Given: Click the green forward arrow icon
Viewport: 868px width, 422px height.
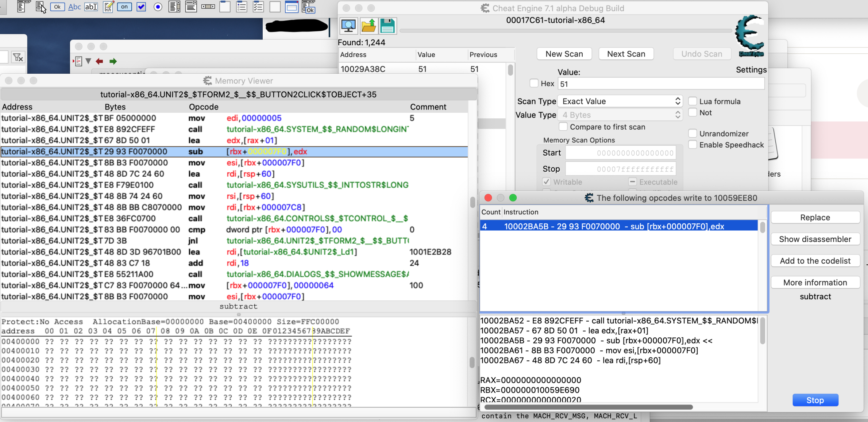Looking at the screenshot, I should pyautogui.click(x=113, y=61).
